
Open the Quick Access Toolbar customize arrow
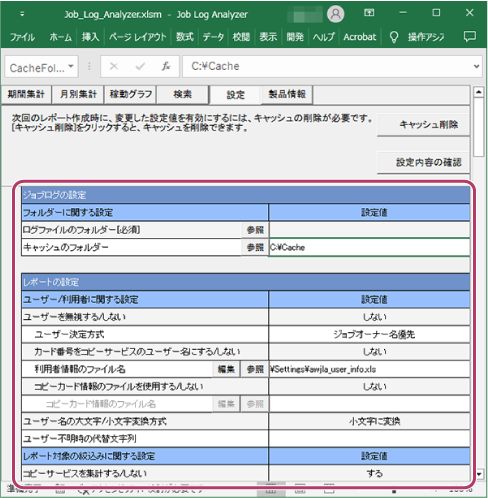(22, 14)
